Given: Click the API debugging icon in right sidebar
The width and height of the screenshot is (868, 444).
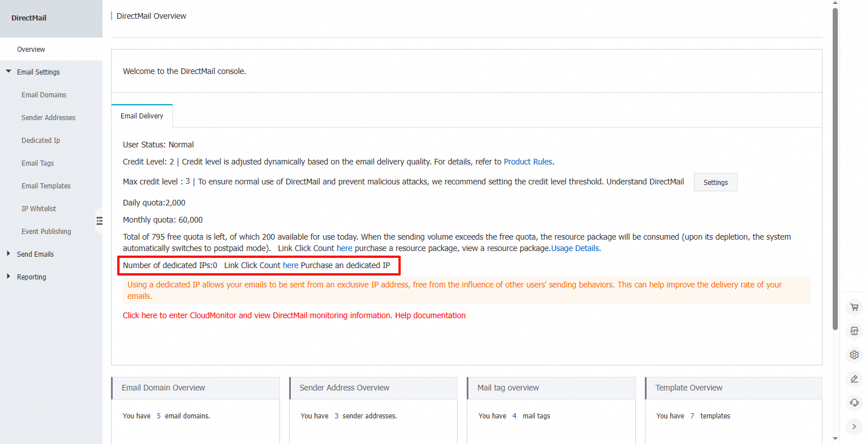Looking at the screenshot, I should coord(854,331).
